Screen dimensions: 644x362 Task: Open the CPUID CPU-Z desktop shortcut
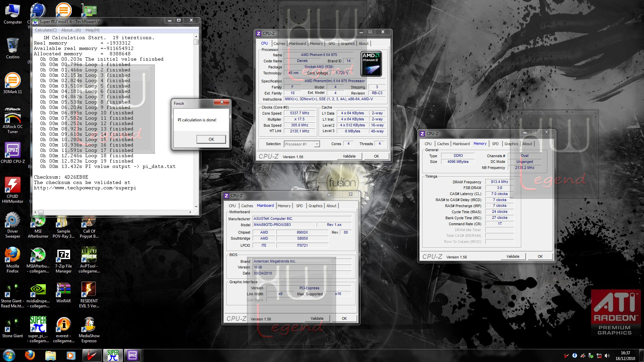click(x=13, y=153)
